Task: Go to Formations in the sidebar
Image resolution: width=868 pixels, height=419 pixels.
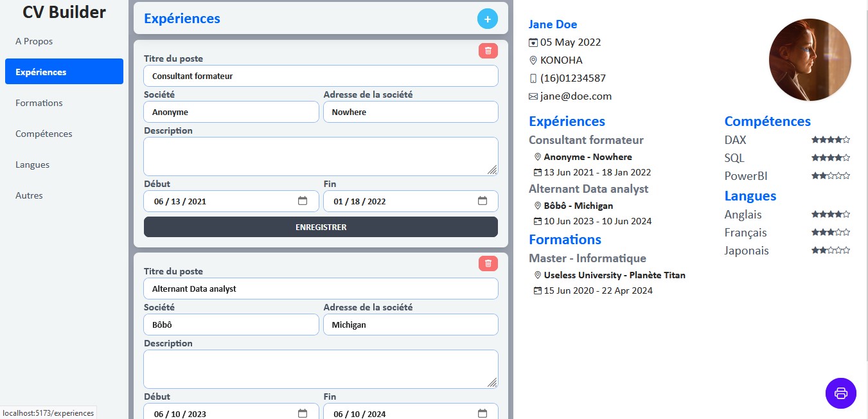Action: (x=39, y=103)
